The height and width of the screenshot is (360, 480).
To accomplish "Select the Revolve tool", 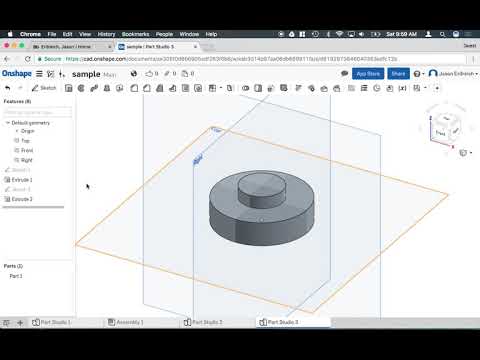I will [x=81, y=88].
